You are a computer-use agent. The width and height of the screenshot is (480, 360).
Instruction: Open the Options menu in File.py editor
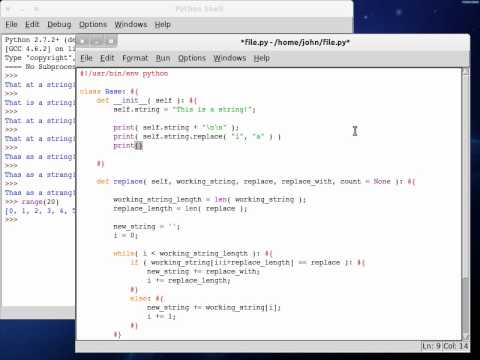tap(192, 58)
